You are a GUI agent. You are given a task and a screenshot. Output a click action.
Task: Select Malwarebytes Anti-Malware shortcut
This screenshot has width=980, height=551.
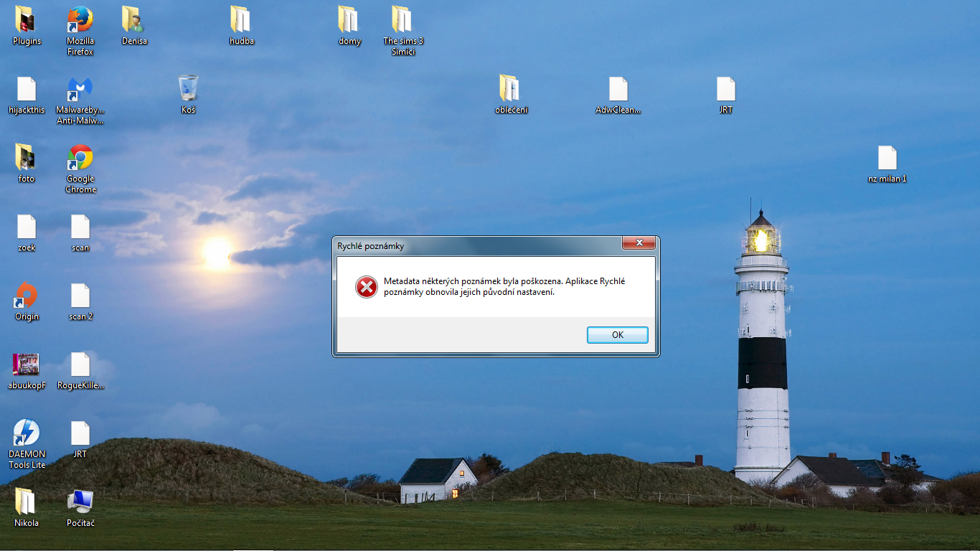tap(80, 88)
